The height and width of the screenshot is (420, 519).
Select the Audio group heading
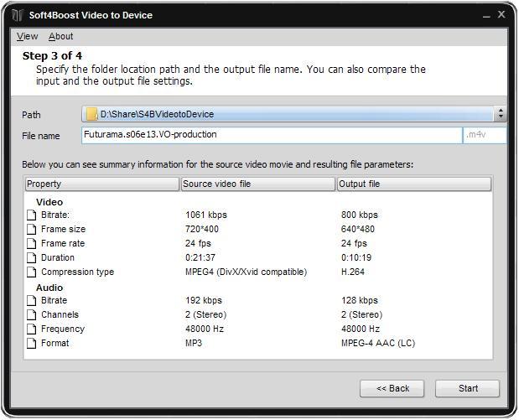(x=49, y=288)
